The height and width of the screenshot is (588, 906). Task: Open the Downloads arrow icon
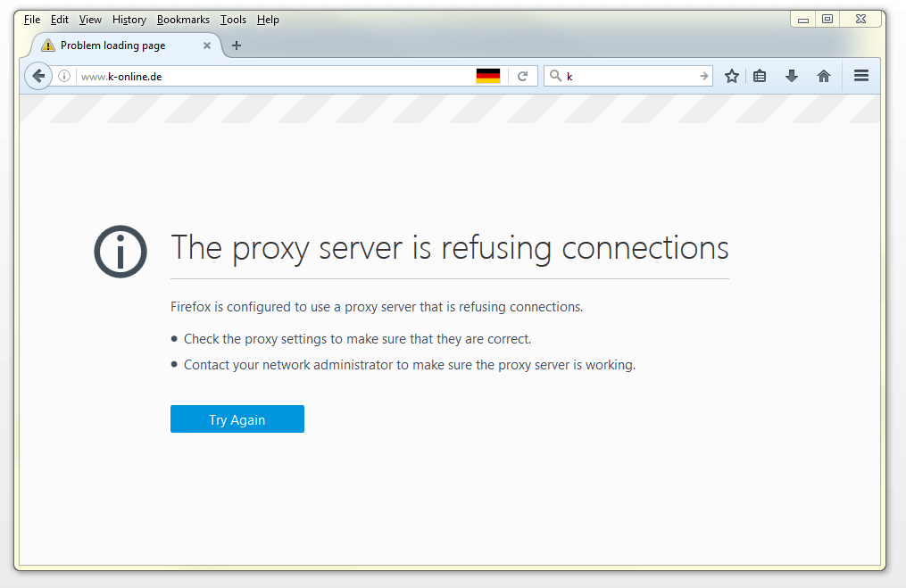tap(792, 76)
